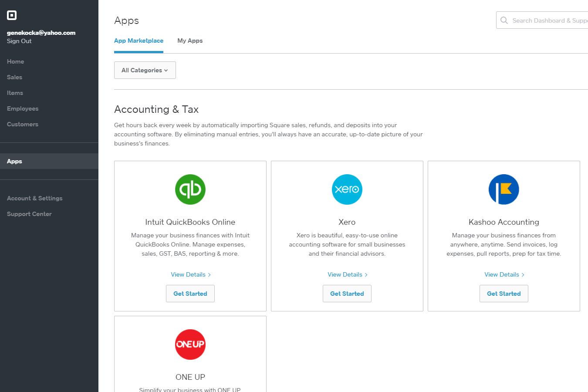Screen dimensions: 588x392
Task: Click the Xero app logo
Action: click(x=347, y=189)
